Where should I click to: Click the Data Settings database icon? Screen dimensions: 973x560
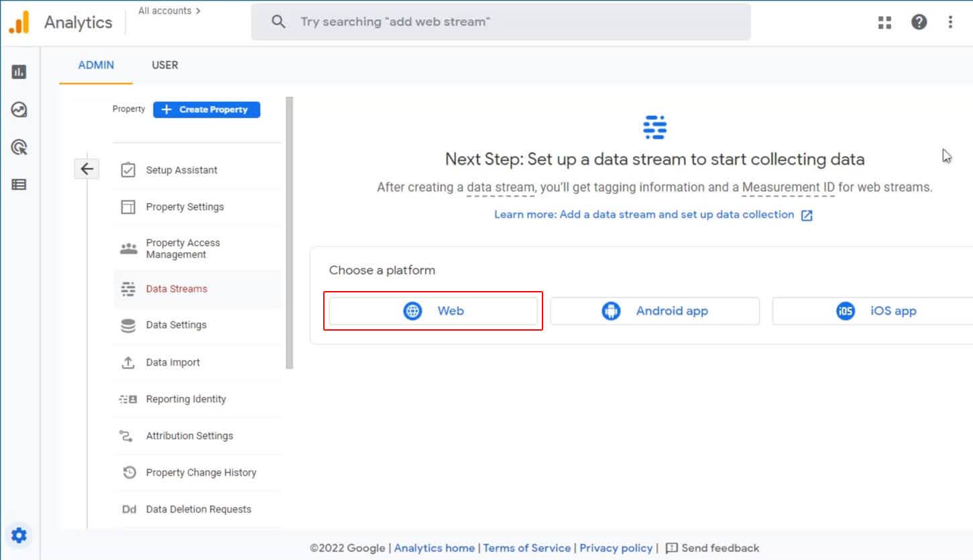128,325
